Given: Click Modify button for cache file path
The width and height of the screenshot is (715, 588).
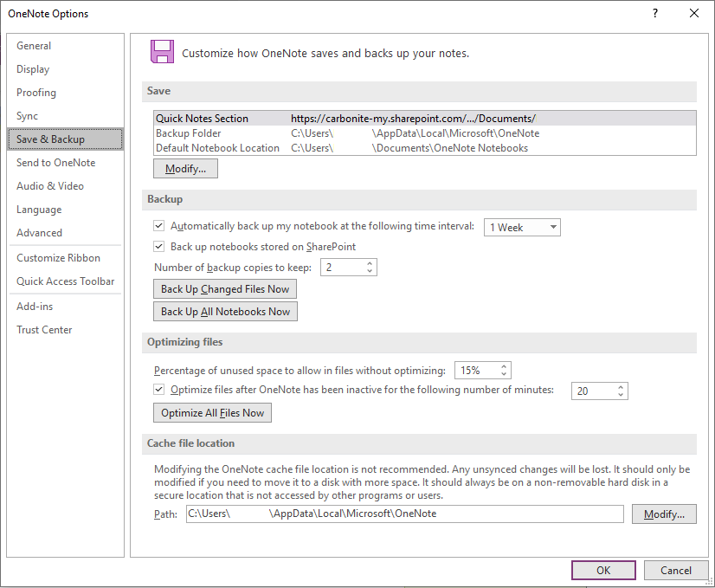Looking at the screenshot, I should 664,514.
